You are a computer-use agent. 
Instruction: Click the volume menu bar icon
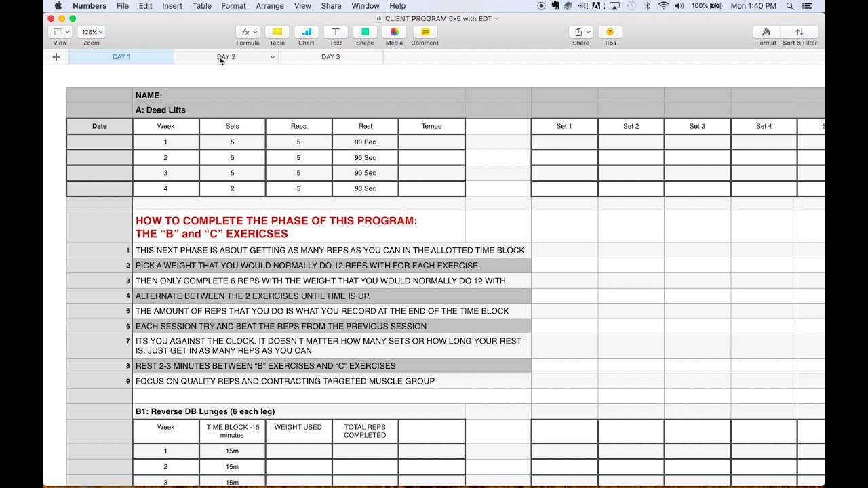(x=680, y=6)
